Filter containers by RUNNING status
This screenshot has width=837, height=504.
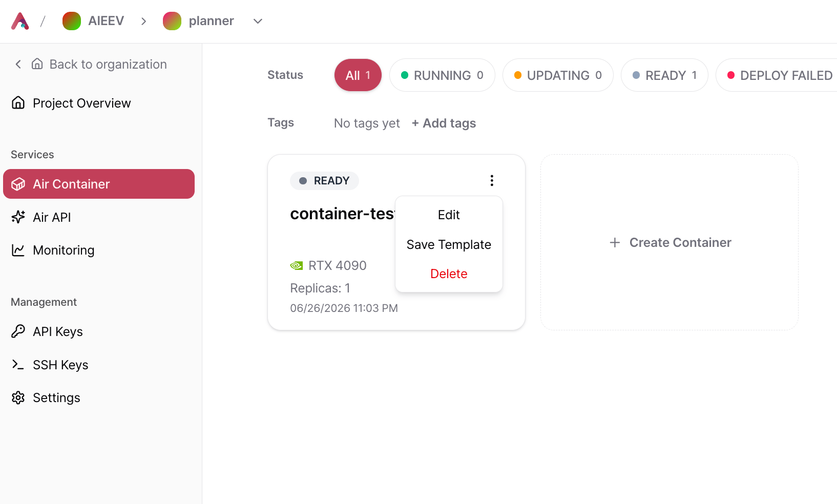tap(442, 75)
